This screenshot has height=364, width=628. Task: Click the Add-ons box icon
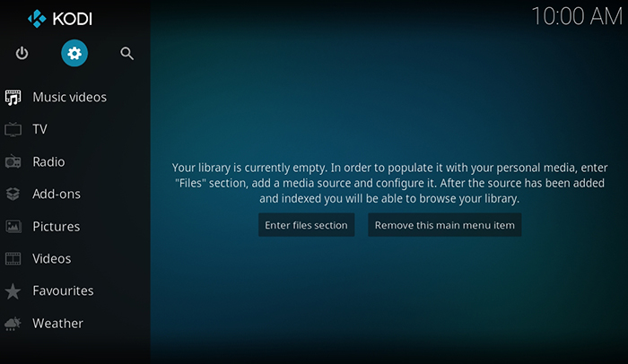pyautogui.click(x=13, y=194)
